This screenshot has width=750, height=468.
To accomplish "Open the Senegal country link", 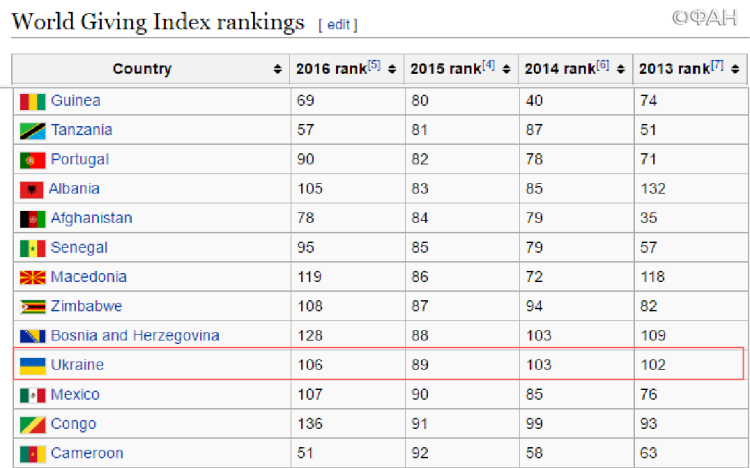I will click(x=79, y=247).
